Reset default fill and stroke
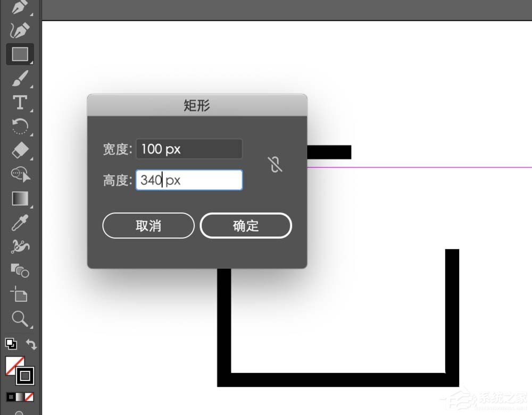 11,344
